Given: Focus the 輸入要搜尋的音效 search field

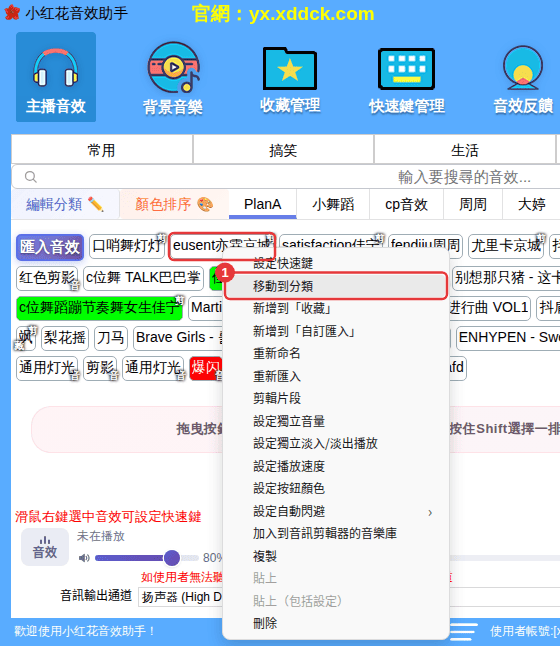Looking at the screenshot, I should [x=286, y=177].
